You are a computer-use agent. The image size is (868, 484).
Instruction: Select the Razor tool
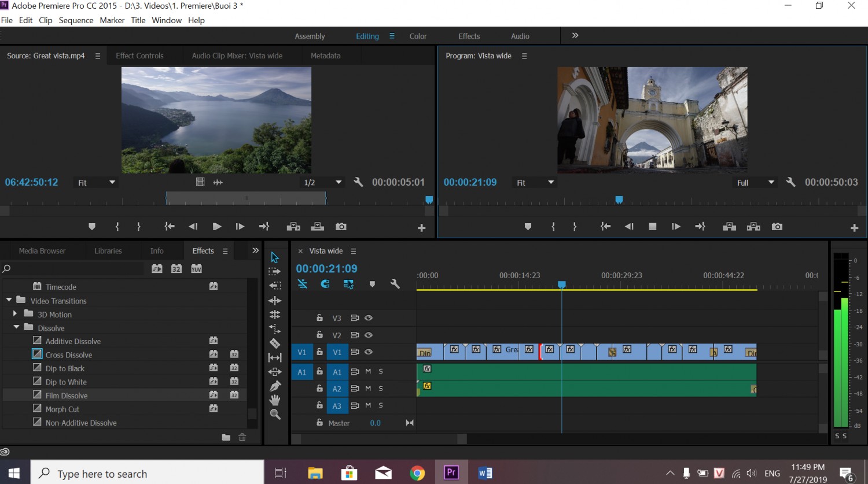pos(275,343)
